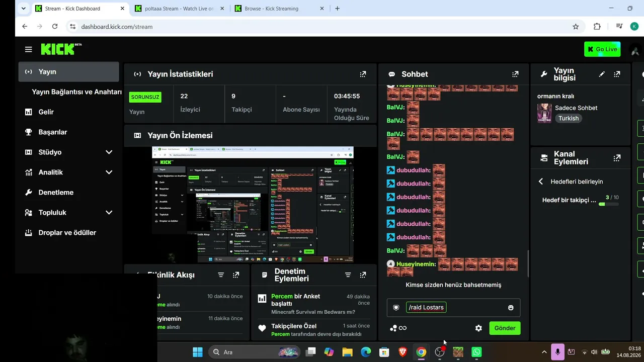Screen dimensions: 644x362
Task: Click the purple microphone tray icon
Action: tap(557, 352)
